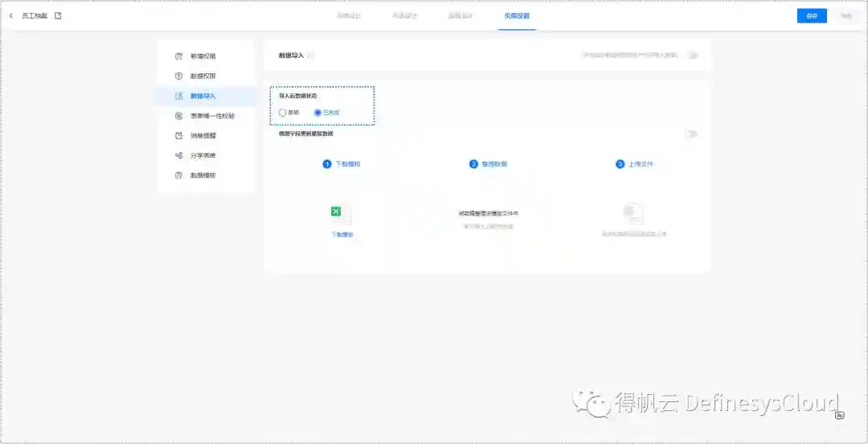
Task: Switch to the 页面设置 tab
Action: (x=516, y=16)
